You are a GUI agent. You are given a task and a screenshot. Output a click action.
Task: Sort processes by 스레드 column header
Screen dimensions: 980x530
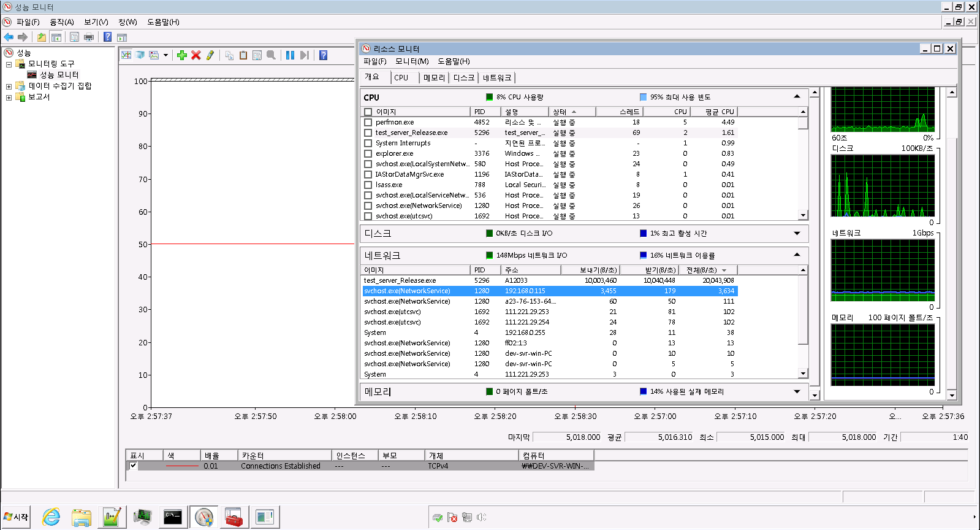click(619, 112)
